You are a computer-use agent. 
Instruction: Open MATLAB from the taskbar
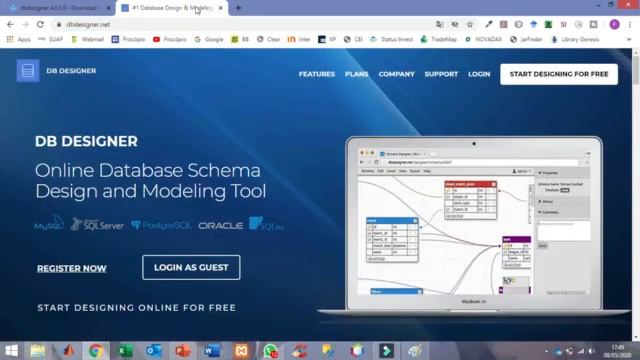pyautogui.click(x=68, y=351)
